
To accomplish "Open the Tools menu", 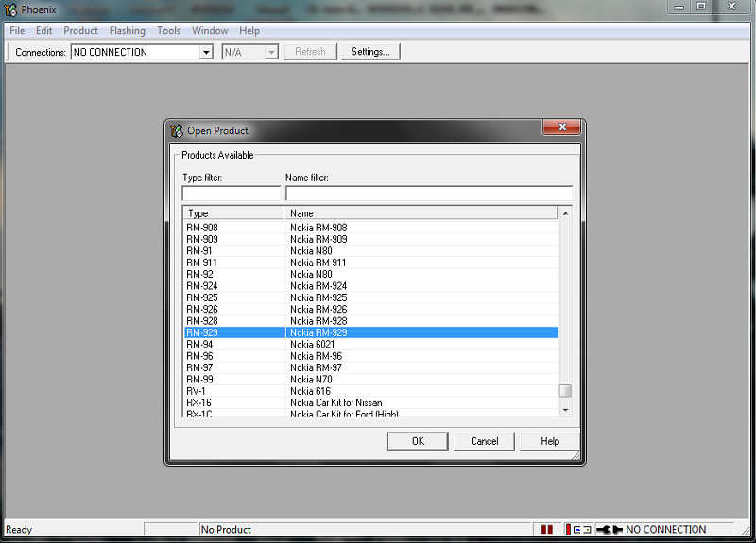I will (x=169, y=31).
